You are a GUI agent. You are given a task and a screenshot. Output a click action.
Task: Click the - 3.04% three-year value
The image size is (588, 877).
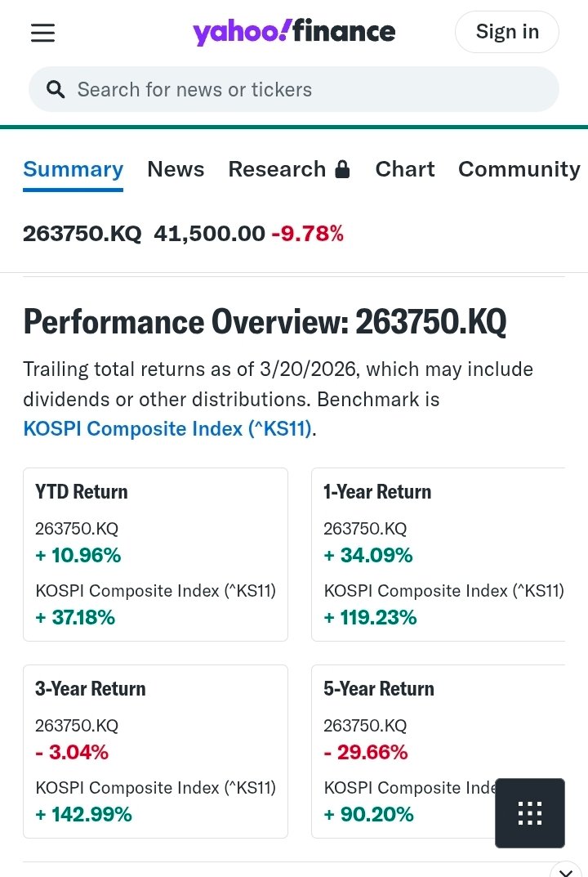click(72, 752)
